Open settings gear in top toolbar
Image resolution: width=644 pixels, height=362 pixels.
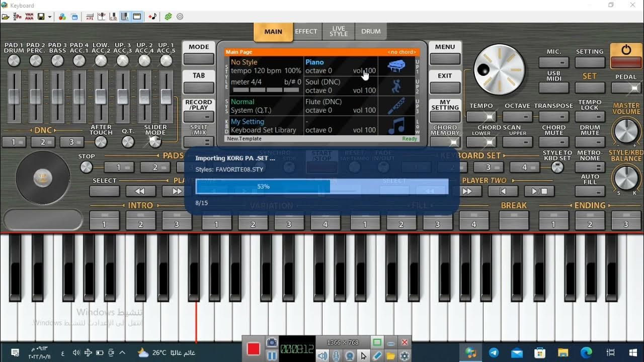[x=180, y=17]
